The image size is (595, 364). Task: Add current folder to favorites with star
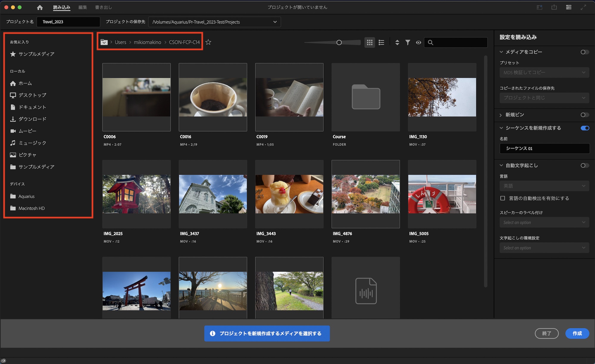[208, 42]
